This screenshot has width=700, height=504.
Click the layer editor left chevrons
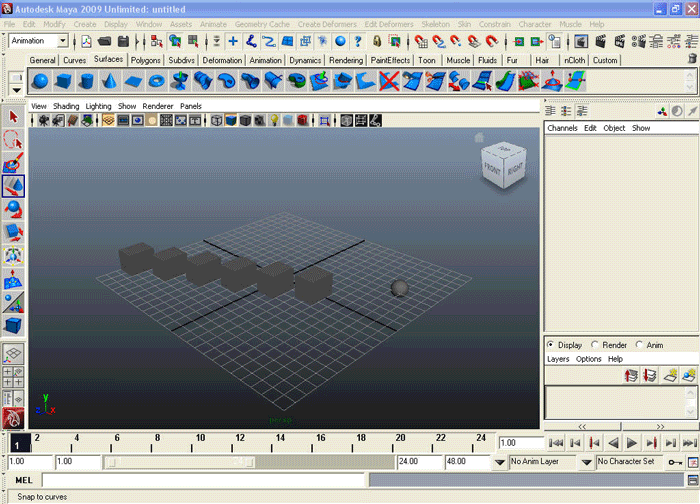pos(582,426)
